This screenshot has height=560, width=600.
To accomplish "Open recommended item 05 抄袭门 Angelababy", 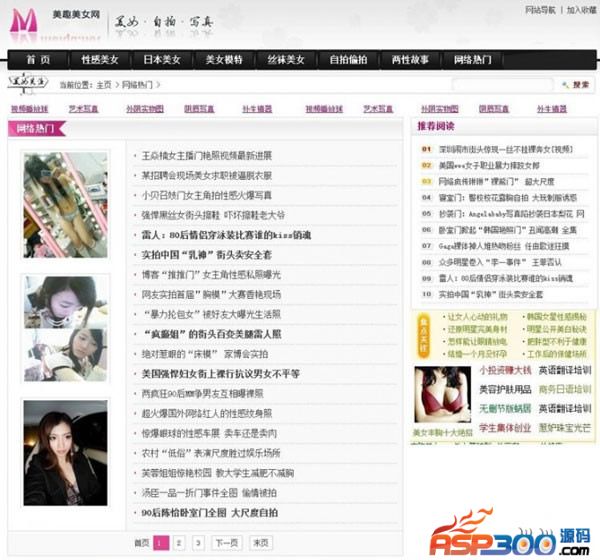I will [512, 214].
